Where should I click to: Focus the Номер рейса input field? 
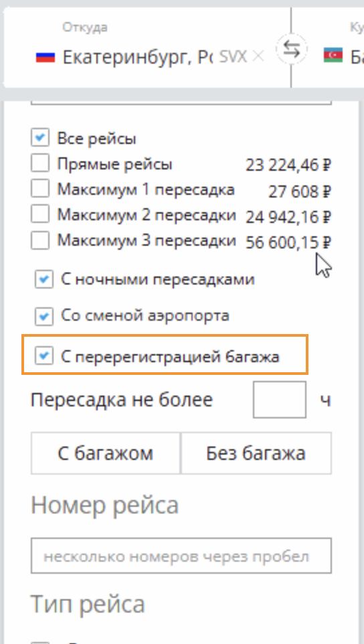coord(181,556)
